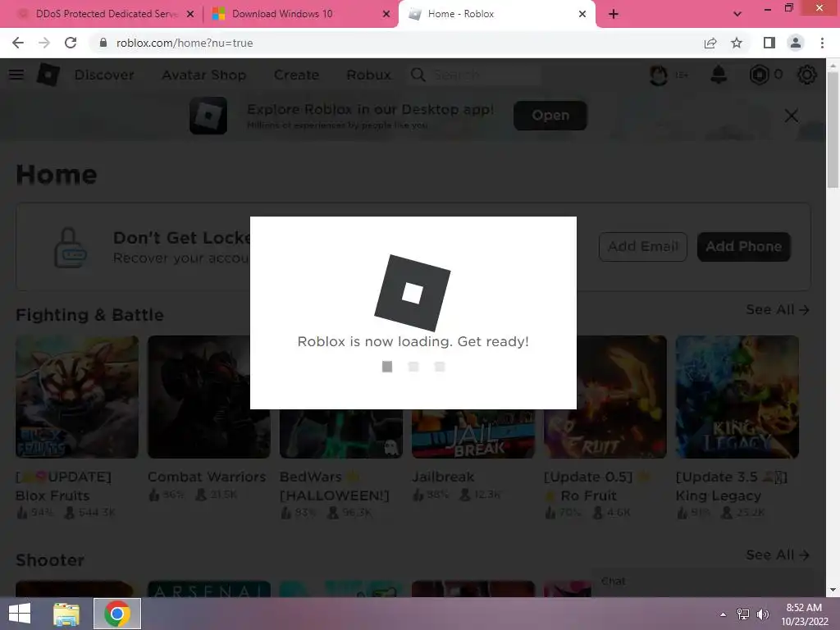Close the DDoS Protected tab
Screen dimensions: 840x630
[x=190, y=14]
